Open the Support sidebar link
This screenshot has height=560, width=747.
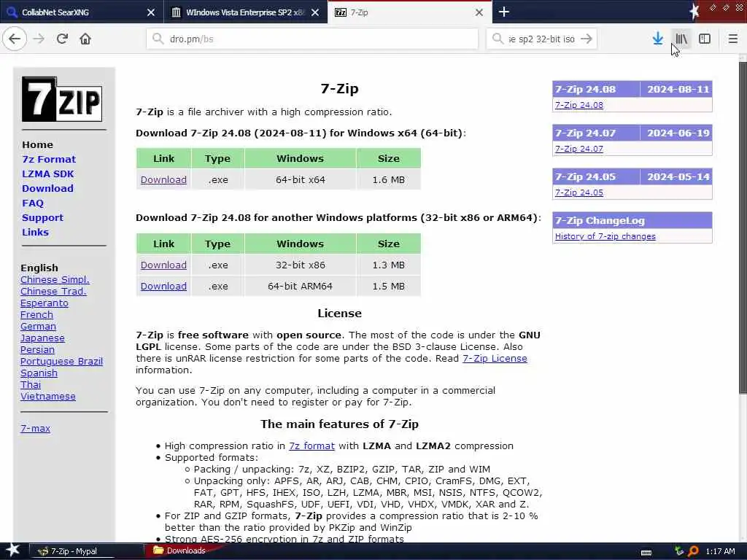click(42, 217)
